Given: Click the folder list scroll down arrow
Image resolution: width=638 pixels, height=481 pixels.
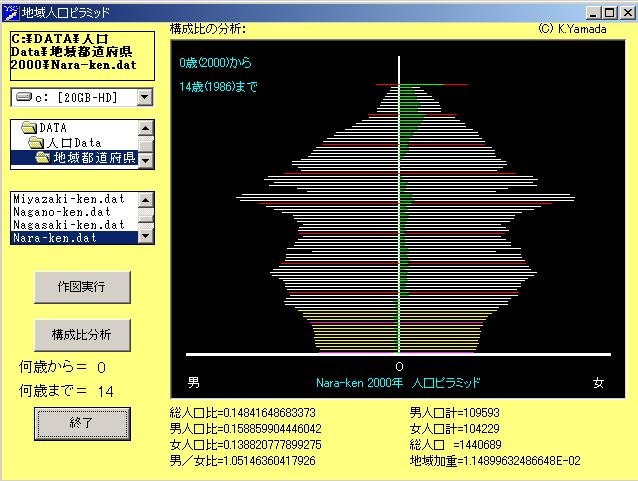Looking at the screenshot, I should coord(146,160).
